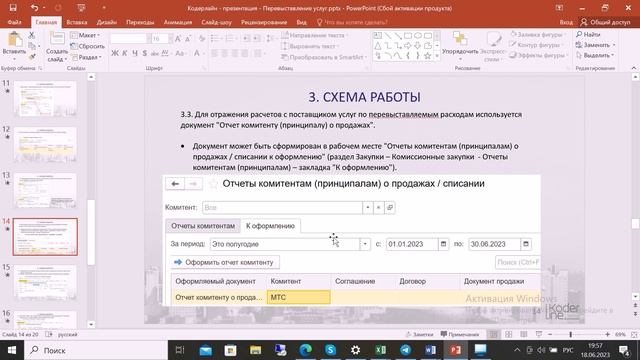640x360 pixels.
Task: Switch to slide sorter view icon
Action: (509, 334)
